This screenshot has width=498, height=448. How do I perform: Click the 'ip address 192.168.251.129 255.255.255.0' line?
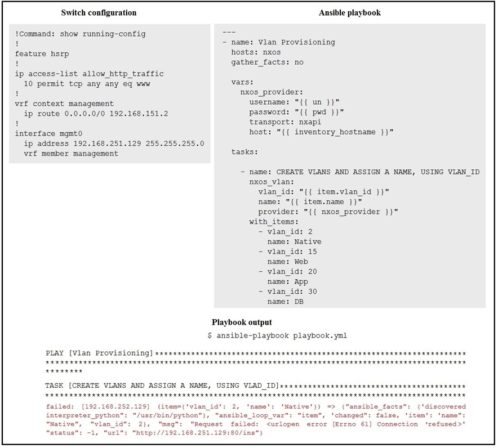(114, 144)
